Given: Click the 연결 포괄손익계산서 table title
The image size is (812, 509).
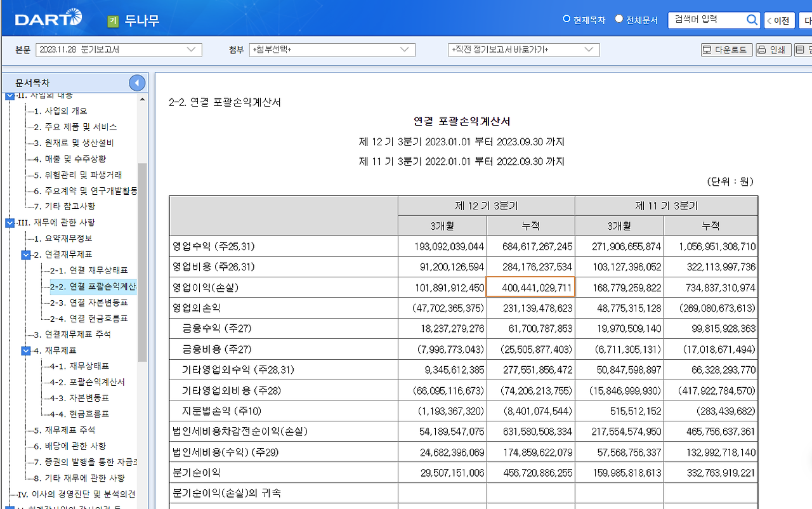Looking at the screenshot, I should [462, 122].
